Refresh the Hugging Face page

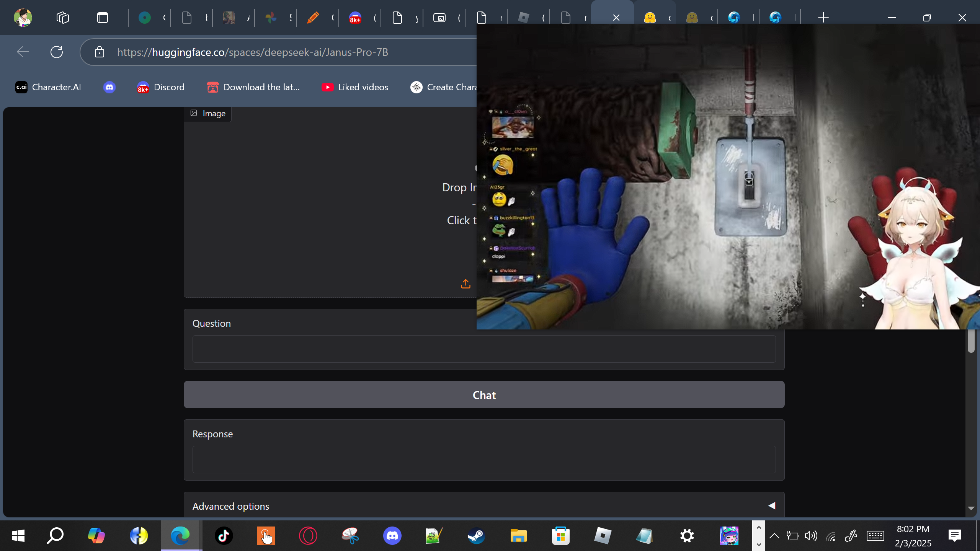[x=57, y=52]
